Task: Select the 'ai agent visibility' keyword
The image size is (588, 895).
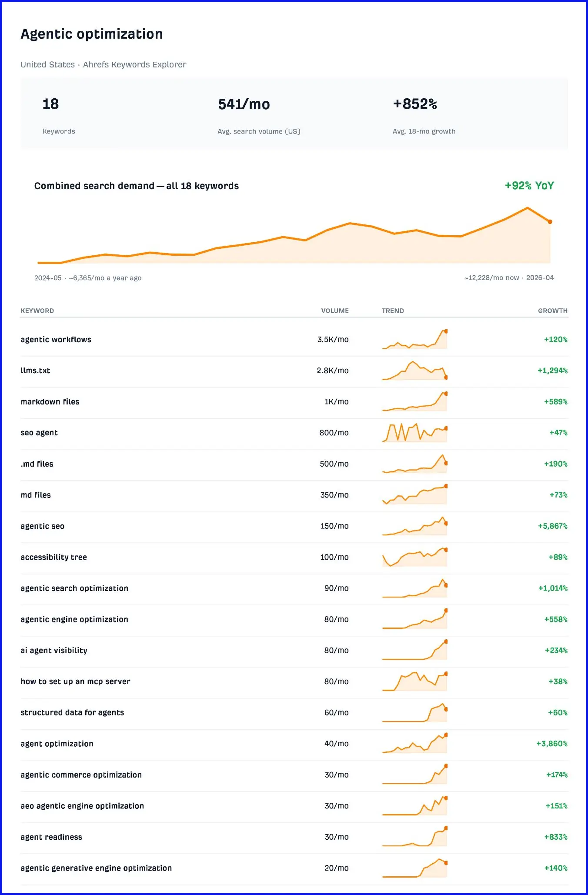Action: pyautogui.click(x=54, y=651)
